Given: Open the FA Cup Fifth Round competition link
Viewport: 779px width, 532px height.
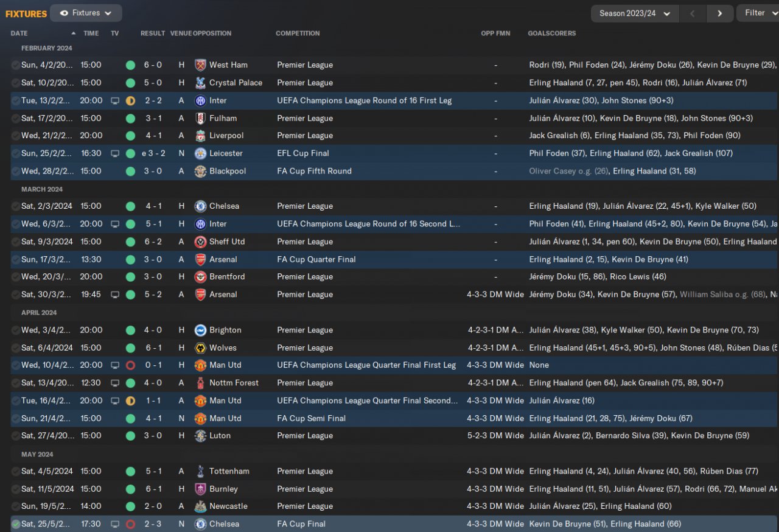Looking at the screenshot, I should coord(314,171).
